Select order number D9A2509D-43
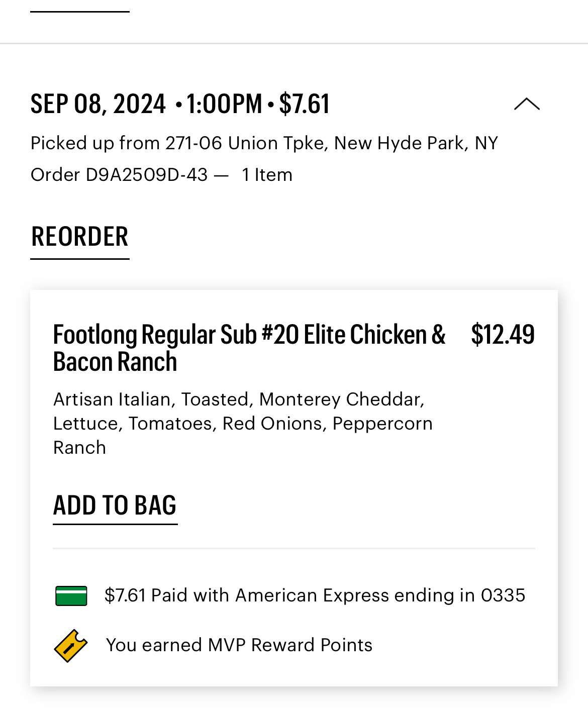The width and height of the screenshot is (588, 709). [x=146, y=175]
